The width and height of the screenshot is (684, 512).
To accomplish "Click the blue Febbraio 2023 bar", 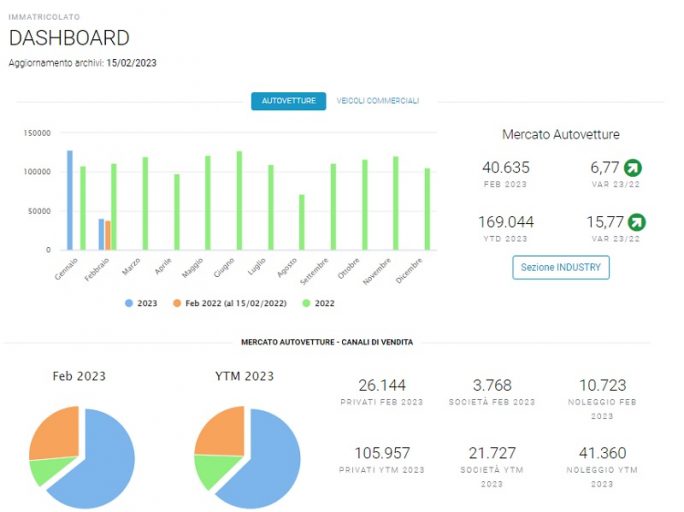I will click(x=101, y=235).
